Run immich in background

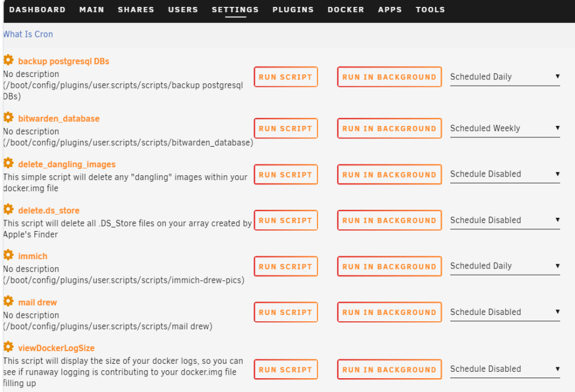pos(389,266)
